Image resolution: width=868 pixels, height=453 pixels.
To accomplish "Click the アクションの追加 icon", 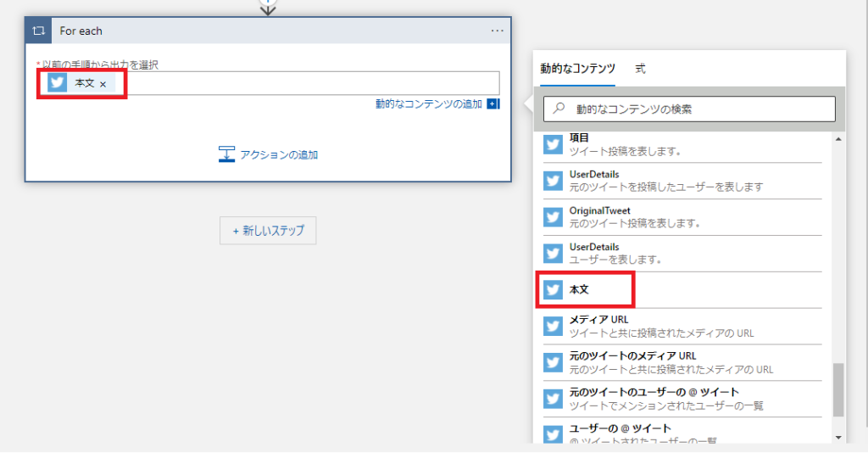I will click(226, 154).
